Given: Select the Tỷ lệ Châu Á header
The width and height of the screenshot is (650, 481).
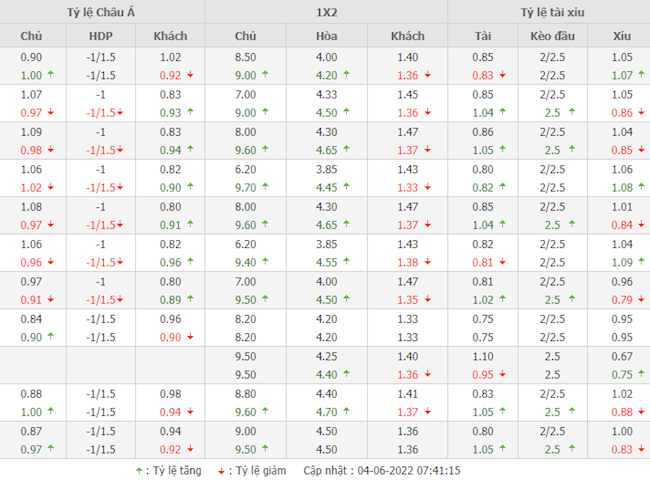Looking at the screenshot, I should coord(101,12).
